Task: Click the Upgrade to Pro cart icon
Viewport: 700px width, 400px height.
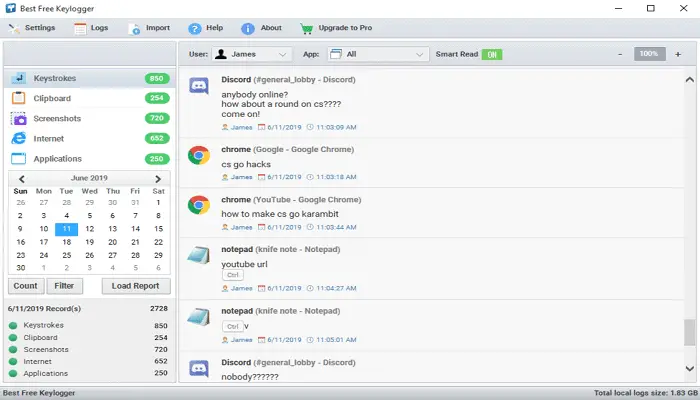Action: 306,29
